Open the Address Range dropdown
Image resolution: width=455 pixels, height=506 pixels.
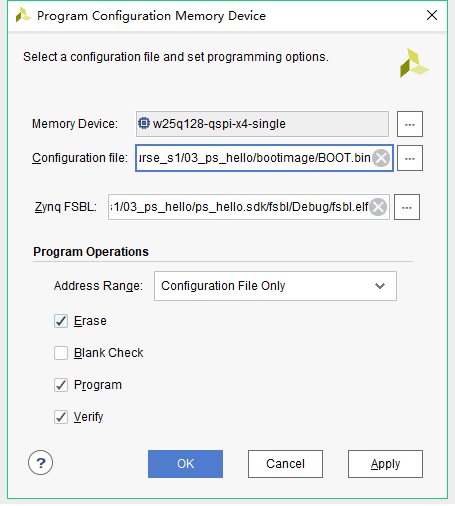tap(275, 286)
